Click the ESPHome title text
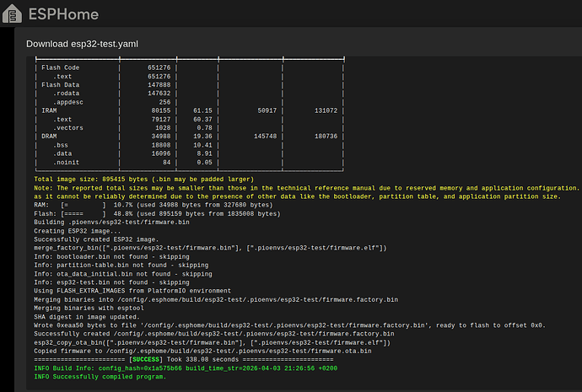 click(x=63, y=14)
